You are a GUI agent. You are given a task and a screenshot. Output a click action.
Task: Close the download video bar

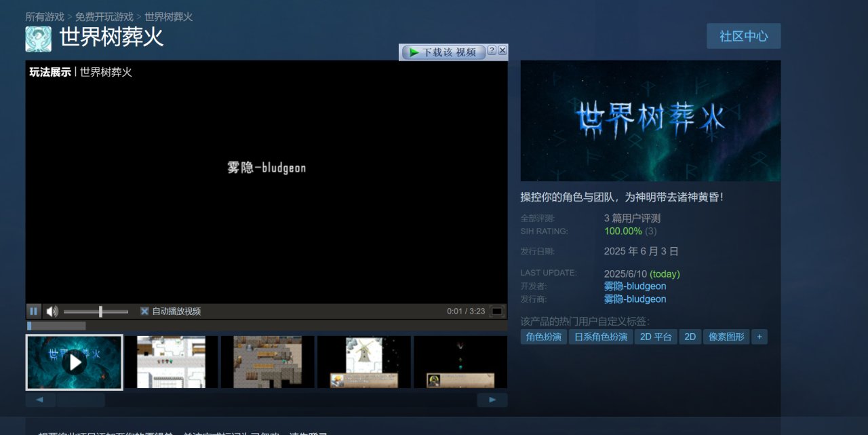[502, 50]
